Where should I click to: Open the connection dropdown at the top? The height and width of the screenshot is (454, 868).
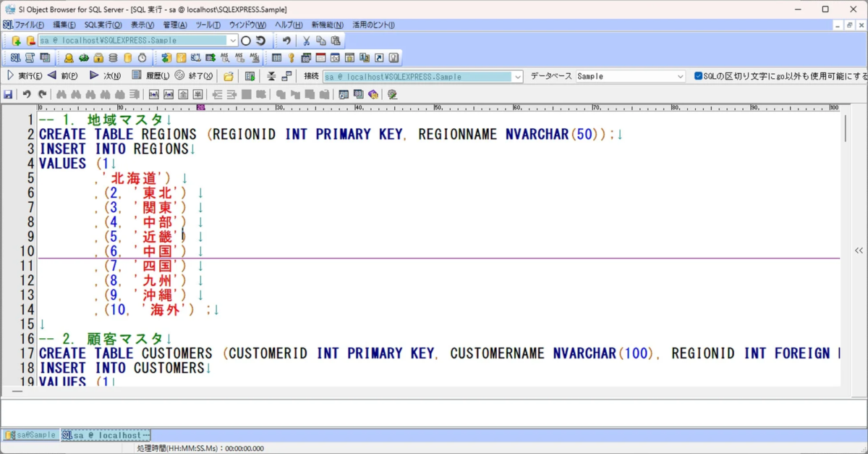click(234, 41)
